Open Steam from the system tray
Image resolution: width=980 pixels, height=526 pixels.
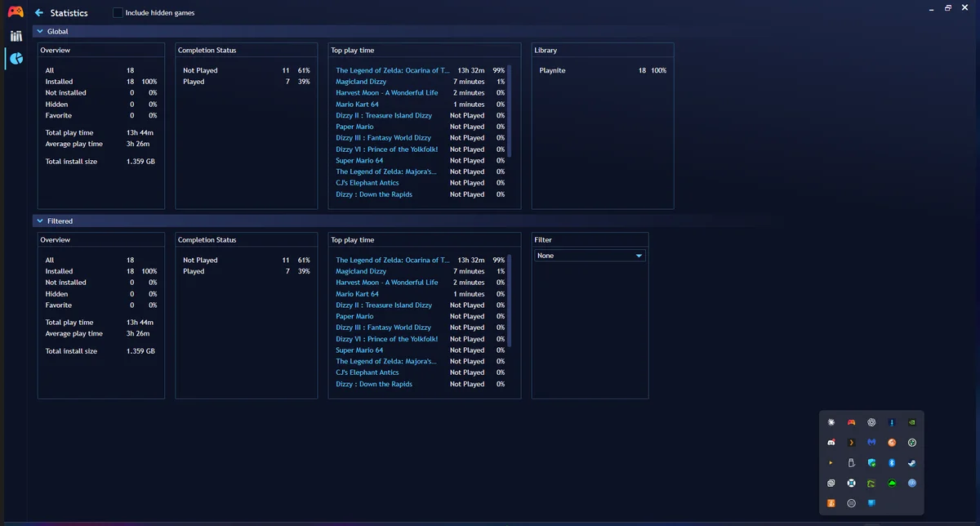coord(912,463)
